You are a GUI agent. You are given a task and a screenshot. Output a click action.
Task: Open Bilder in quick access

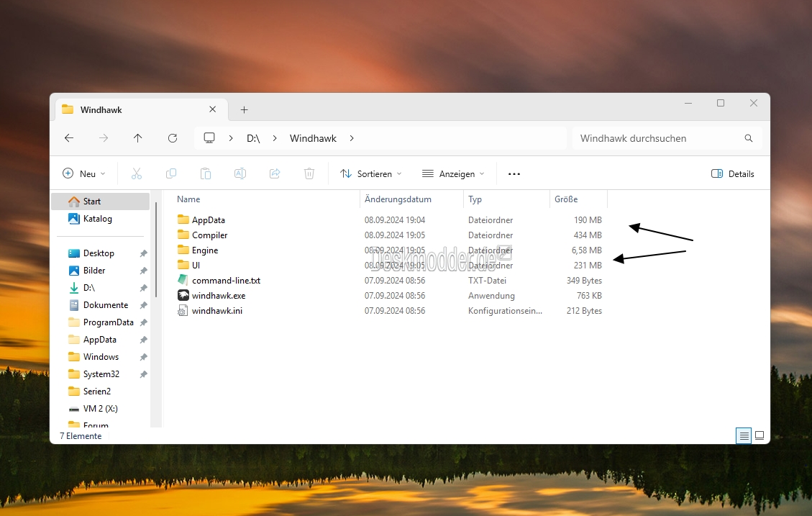point(94,271)
